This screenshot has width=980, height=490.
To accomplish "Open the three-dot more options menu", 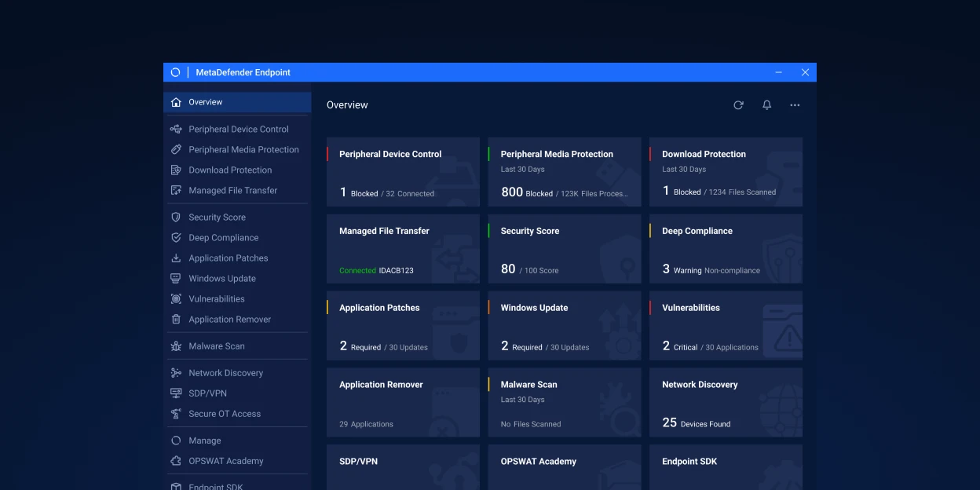I will [795, 105].
